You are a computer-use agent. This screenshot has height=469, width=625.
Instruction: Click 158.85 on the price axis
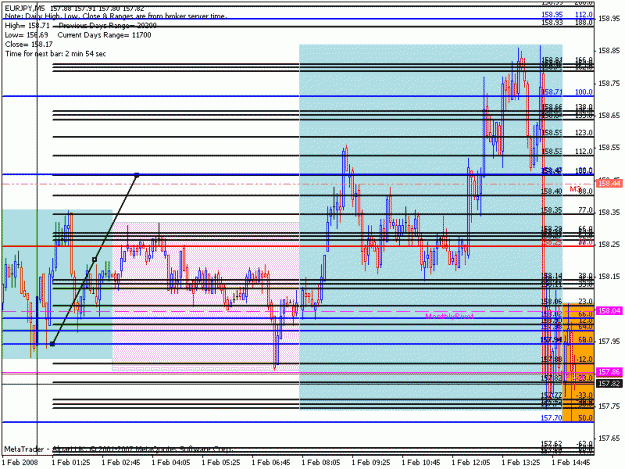pos(609,51)
